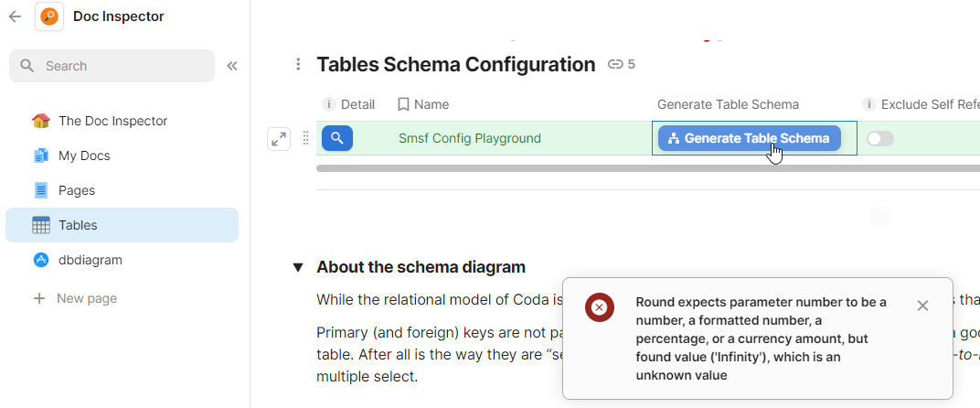Click the Doc Inspector orange logo icon
This screenshot has width=980, height=408.
tap(49, 16)
